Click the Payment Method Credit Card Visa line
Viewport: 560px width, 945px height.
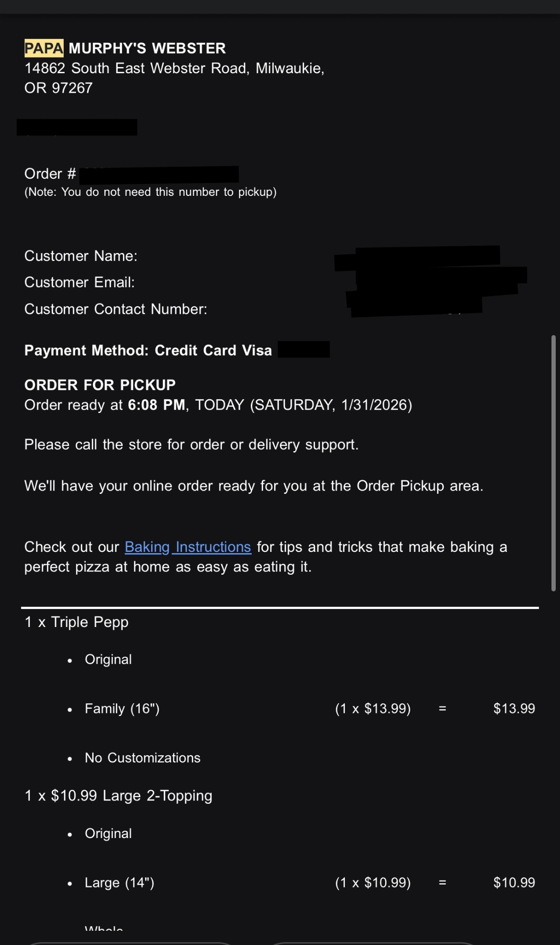point(148,351)
